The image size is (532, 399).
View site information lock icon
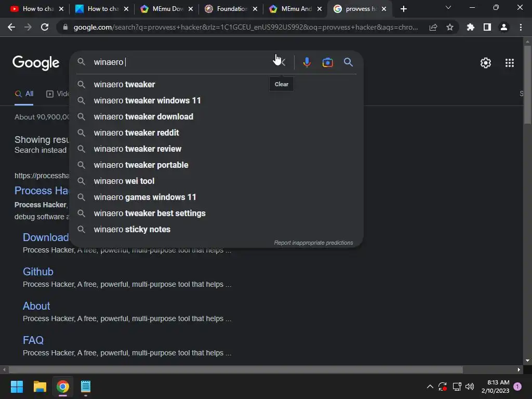[65, 27]
